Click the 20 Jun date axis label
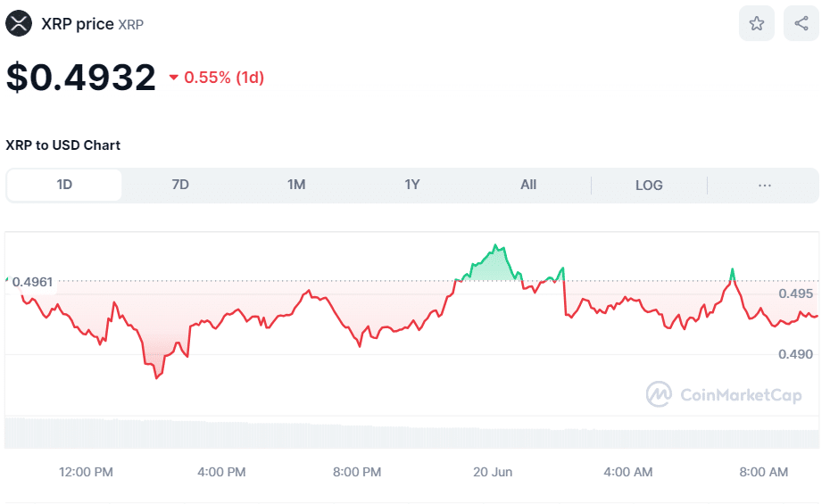830x504 pixels. tap(493, 472)
